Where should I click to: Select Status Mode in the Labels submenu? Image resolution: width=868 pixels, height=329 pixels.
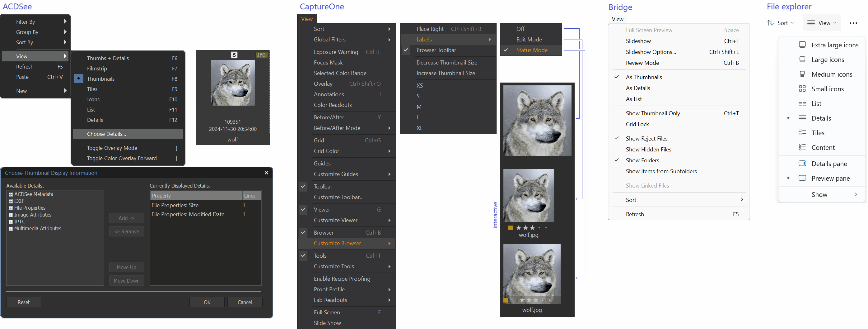pyautogui.click(x=531, y=50)
